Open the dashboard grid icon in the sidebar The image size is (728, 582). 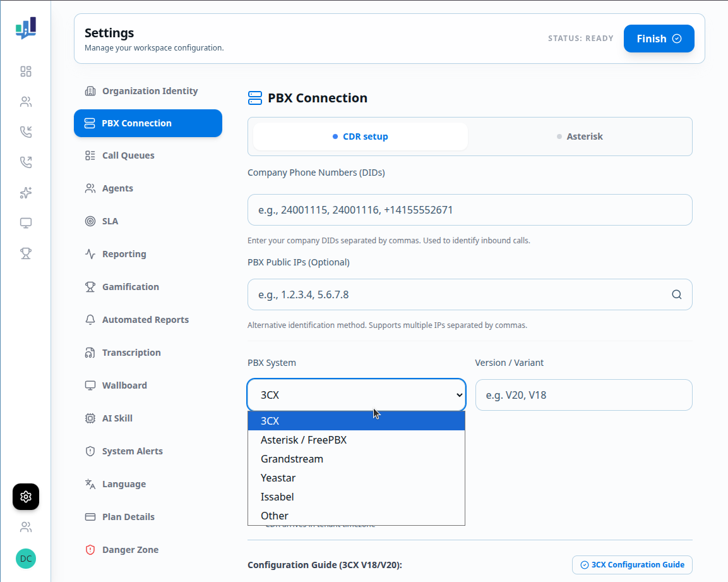[x=26, y=71]
